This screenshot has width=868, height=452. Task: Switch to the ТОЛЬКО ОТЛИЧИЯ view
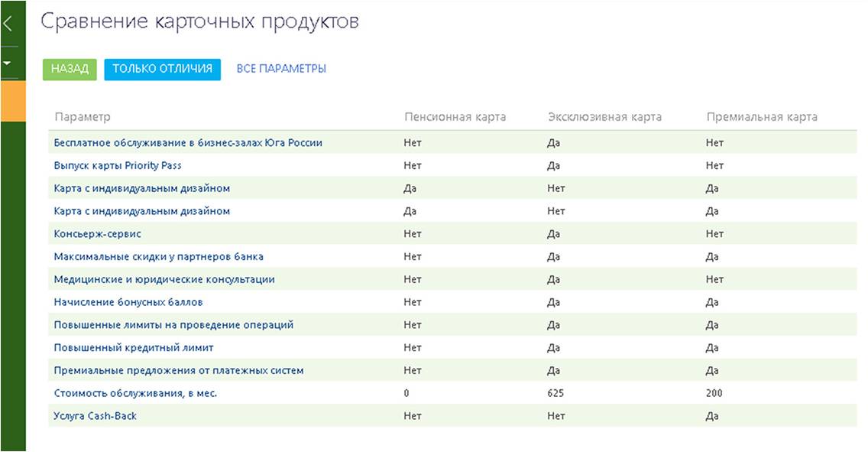(x=162, y=69)
